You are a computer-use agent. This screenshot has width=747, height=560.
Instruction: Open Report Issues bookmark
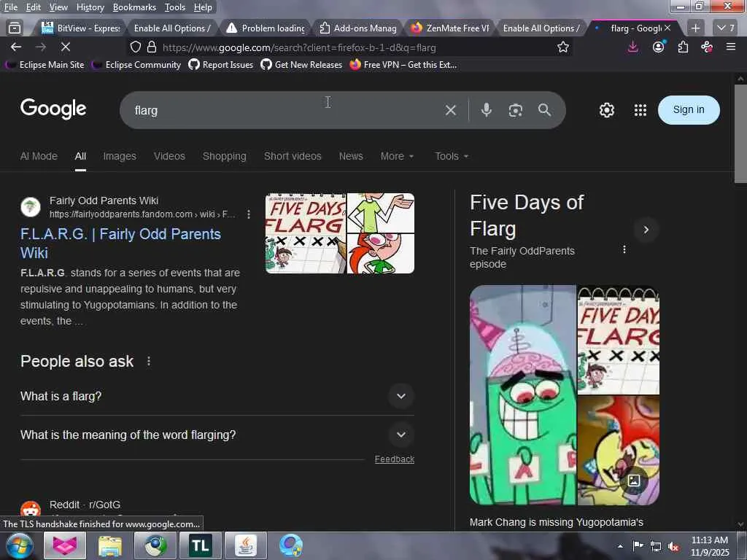221,65
